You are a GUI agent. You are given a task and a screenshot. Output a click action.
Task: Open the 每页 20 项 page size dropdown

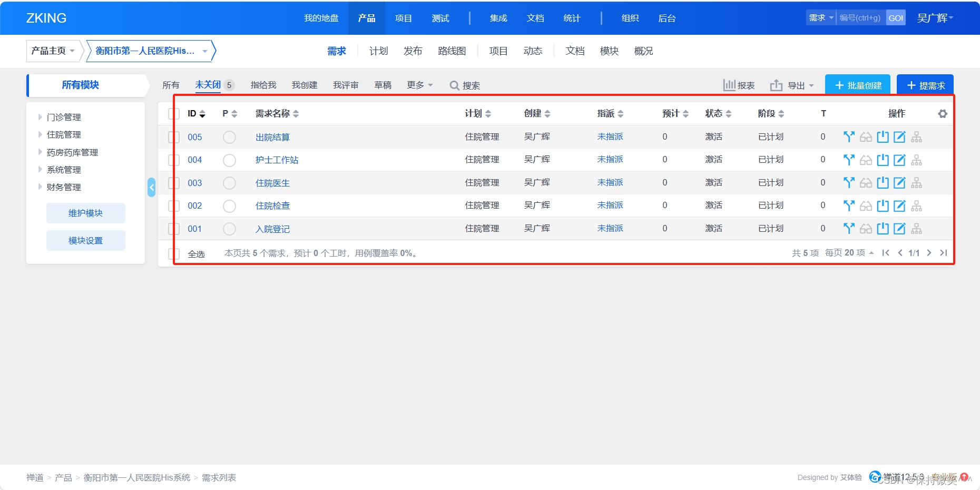pyautogui.click(x=849, y=253)
